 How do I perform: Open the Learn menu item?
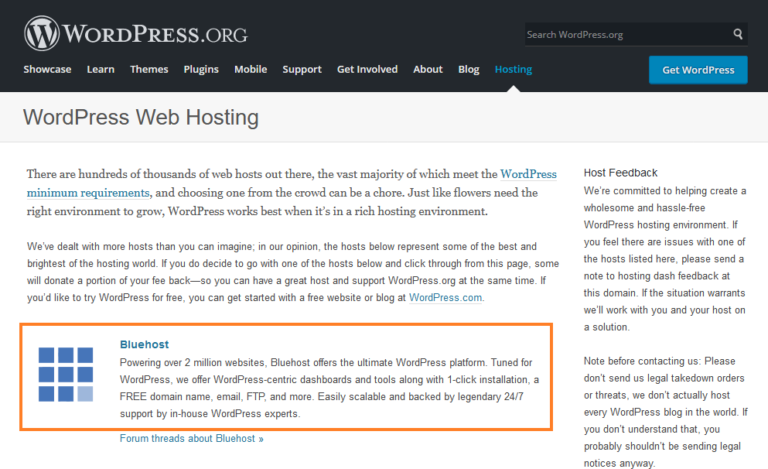pyautogui.click(x=100, y=70)
